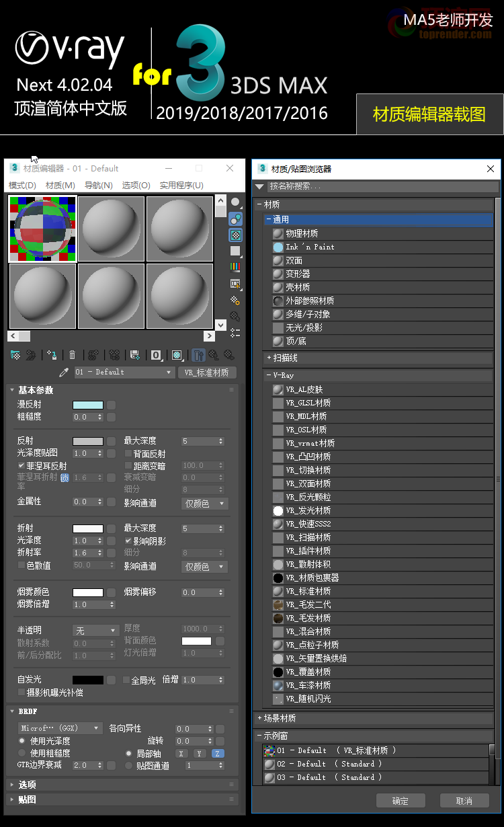Toggle the 影响阴影 checkbox
Image resolution: width=504 pixels, height=827 pixels.
tap(128, 541)
